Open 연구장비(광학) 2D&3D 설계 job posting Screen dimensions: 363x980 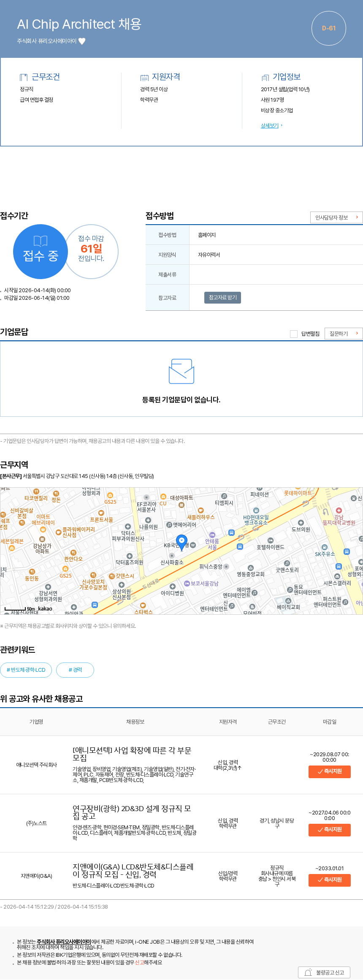point(132,812)
